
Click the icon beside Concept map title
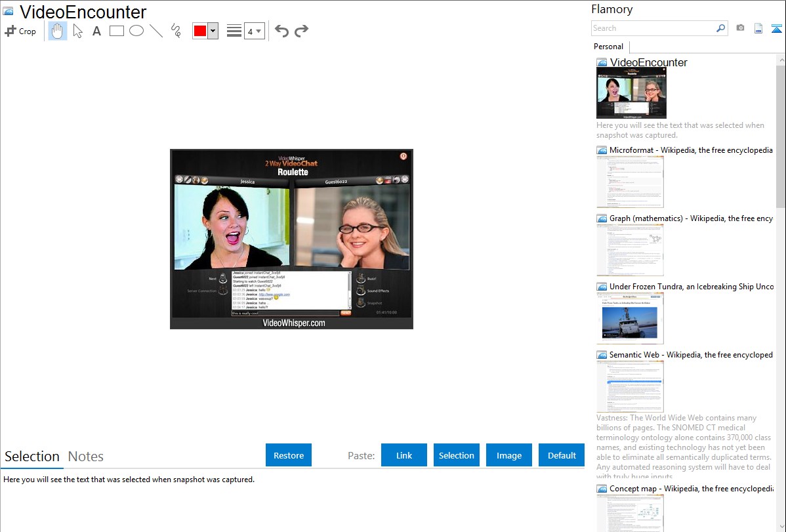pos(602,489)
